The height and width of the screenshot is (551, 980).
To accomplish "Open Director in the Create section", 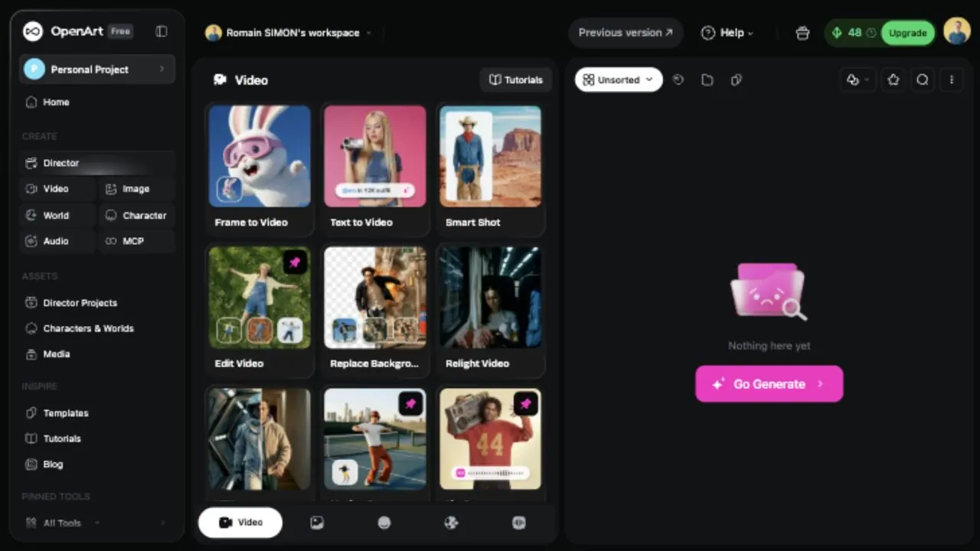I will (x=96, y=163).
